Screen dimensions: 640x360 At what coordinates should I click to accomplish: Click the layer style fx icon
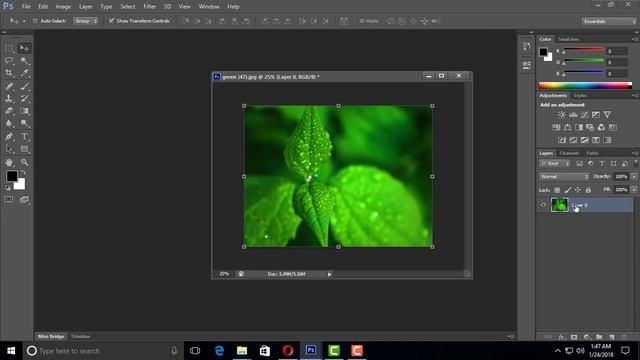point(562,337)
